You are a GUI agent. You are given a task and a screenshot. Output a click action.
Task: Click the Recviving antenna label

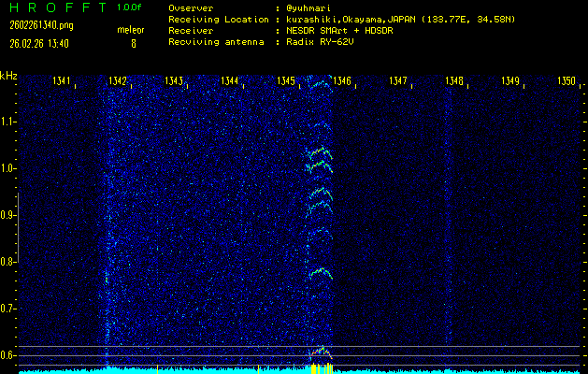(x=216, y=42)
